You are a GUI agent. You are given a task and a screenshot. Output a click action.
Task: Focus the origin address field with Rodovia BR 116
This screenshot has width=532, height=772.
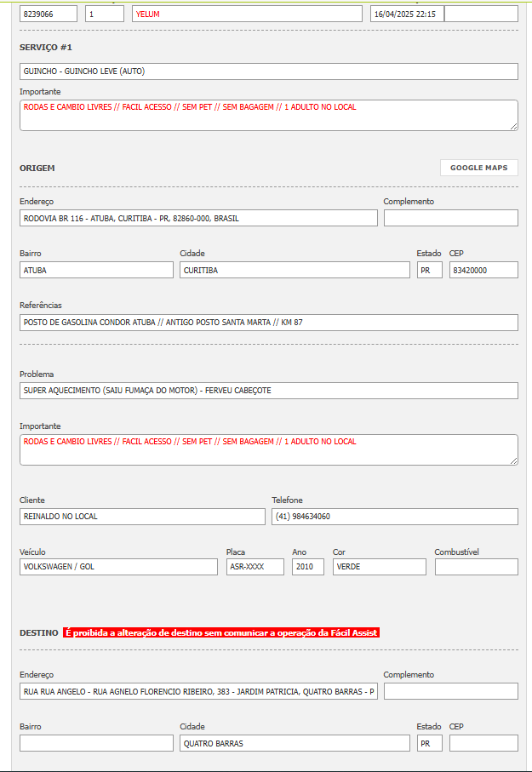click(x=198, y=218)
